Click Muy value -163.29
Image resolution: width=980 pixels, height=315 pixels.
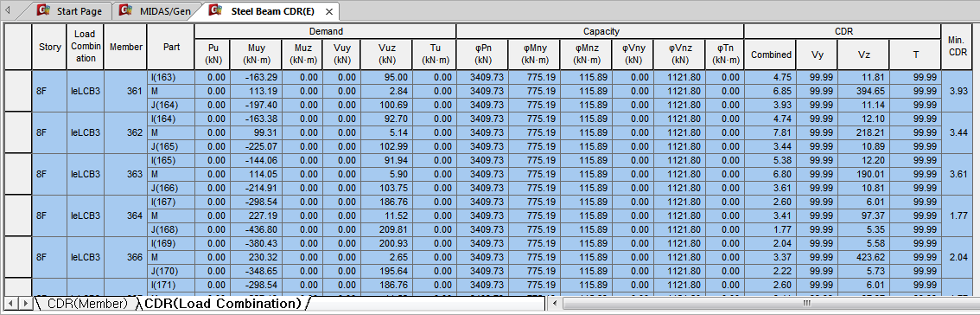pos(256,77)
